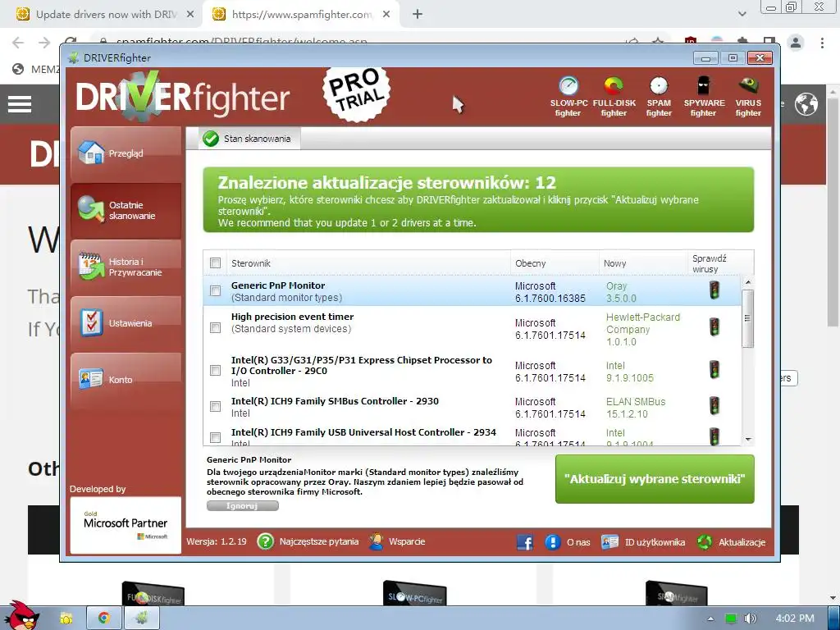Screen dimensions: 840x630
Task: Check viruses for ICH9 SMBus Controller 2930
Action: coord(714,406)
